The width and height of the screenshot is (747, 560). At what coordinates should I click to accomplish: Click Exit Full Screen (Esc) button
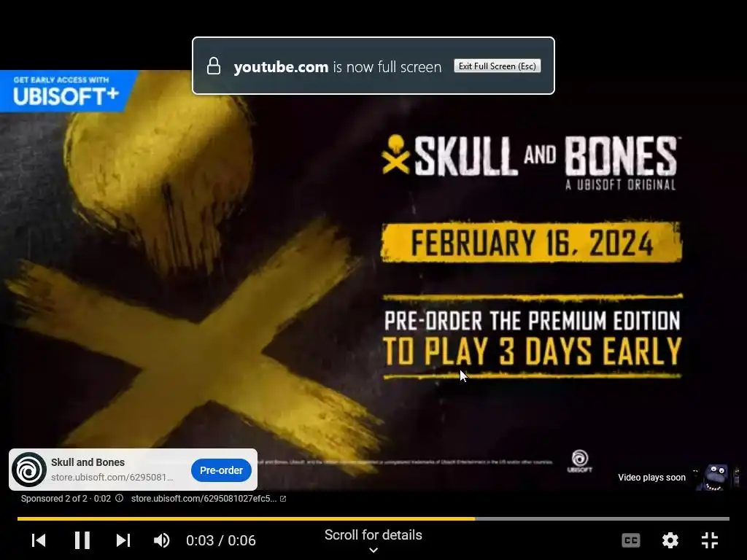coord(498,66)
